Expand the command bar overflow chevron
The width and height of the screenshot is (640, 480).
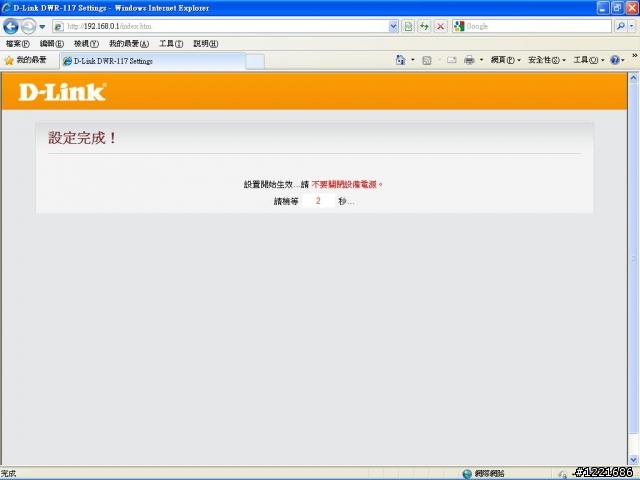(635, 56)
